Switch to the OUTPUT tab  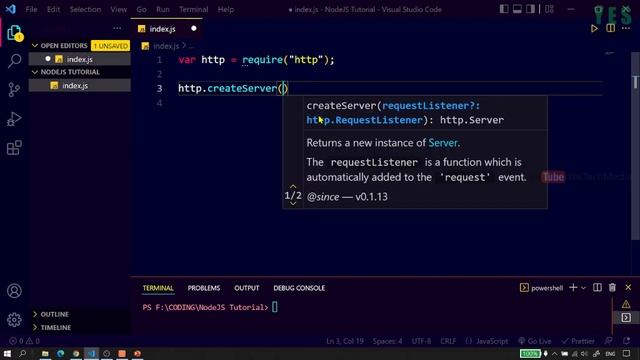pyautogui.click(x=247, y=288)
